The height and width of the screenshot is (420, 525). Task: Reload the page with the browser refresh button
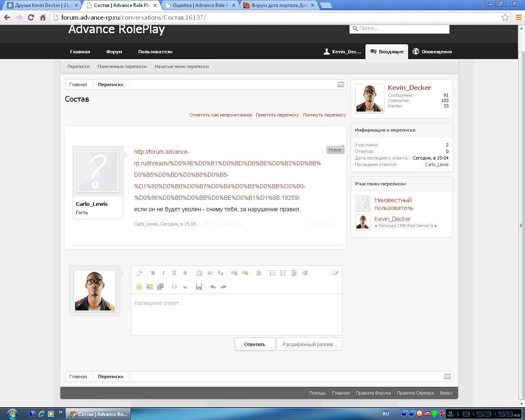(x=31, y=17)
